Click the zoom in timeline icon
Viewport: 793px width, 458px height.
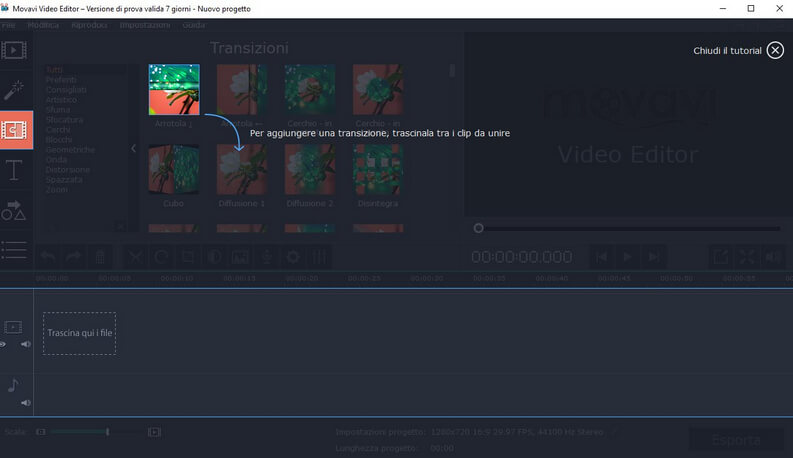(x=154, y=432)
